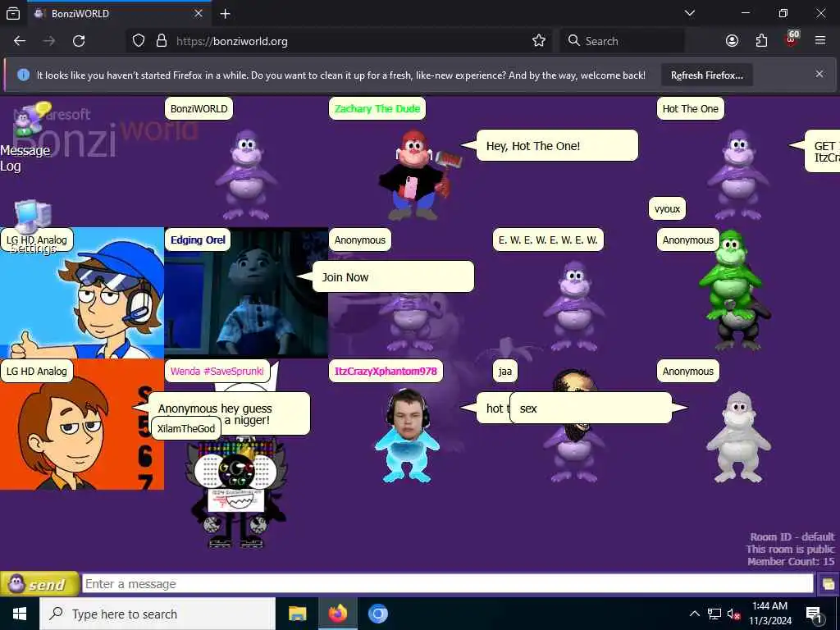
Task: Click the Edging Orel name tag
Action: tap(198, 240)
